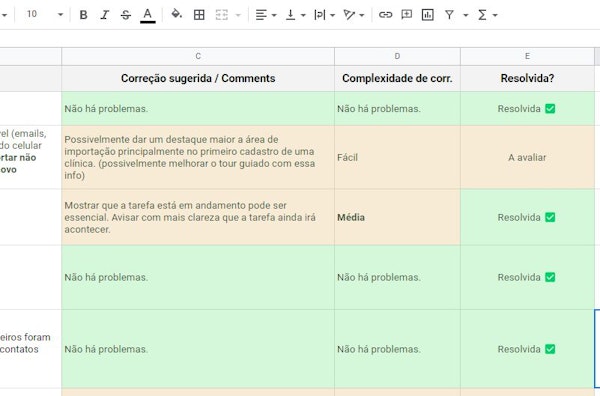Toggle Resolvida checkbox in fourth data row
The image size is (600, 396).
[x=550, y=277]
